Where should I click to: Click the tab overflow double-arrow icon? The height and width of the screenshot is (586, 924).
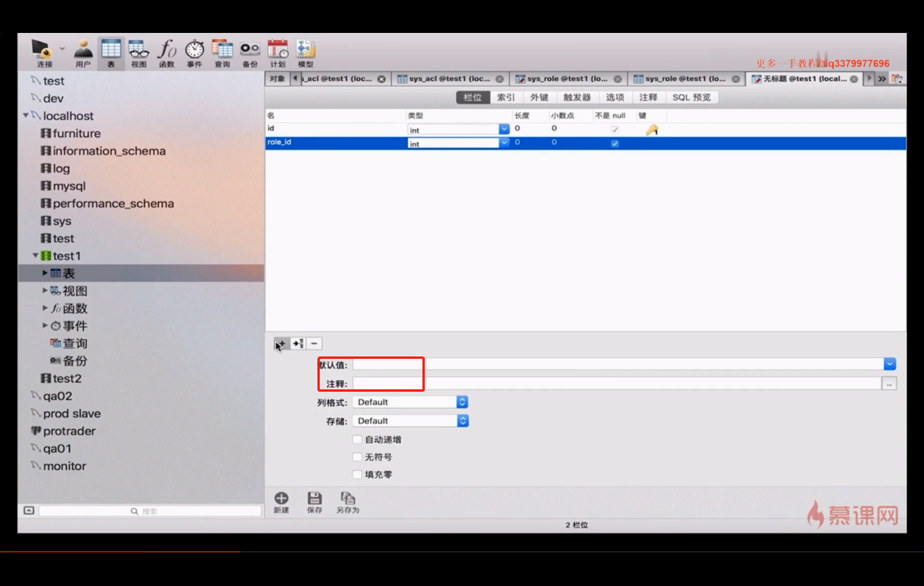[x=882, y=78]
